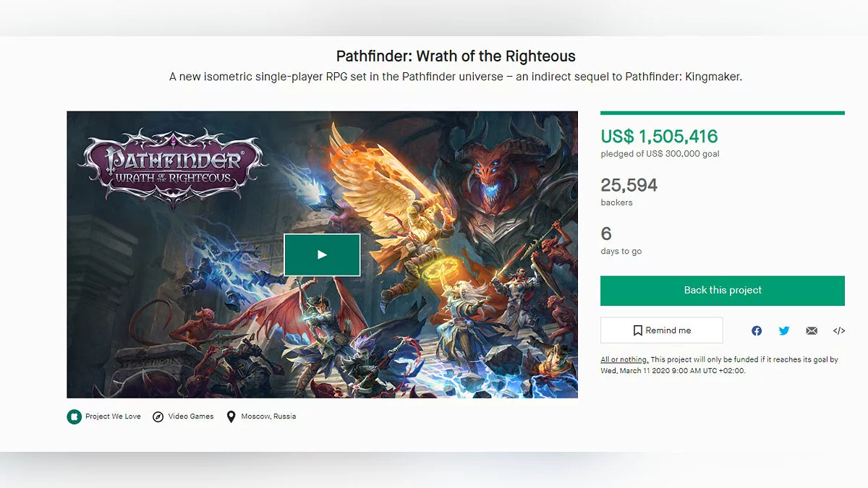This screenshot has height=488, width=868.
Task: Open the Moscow, Russia location link
Action: pyautogui.click(x=268, y=416)
